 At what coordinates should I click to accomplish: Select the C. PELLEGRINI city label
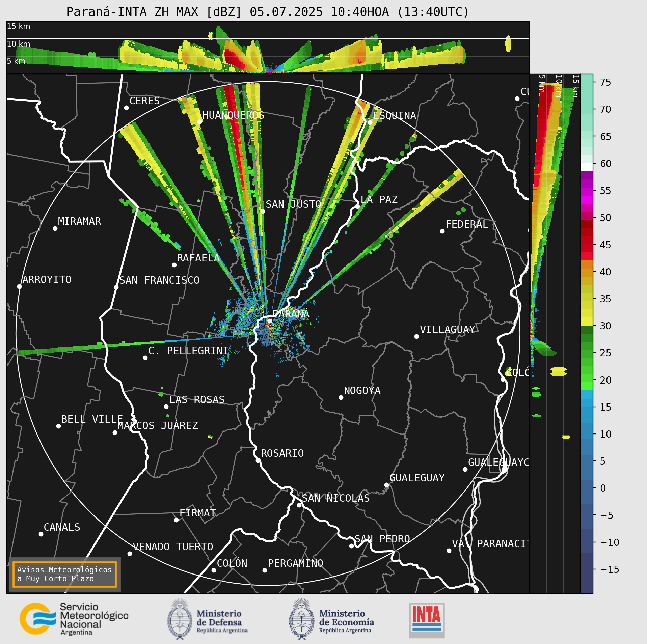coord(189,351)
